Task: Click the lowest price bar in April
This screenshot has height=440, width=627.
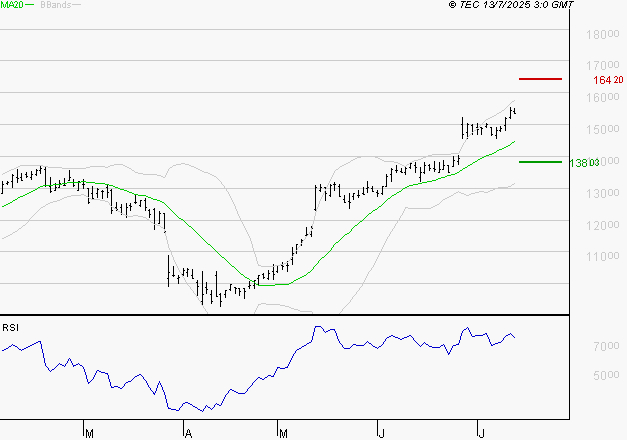Action: (x=219, y=297)
